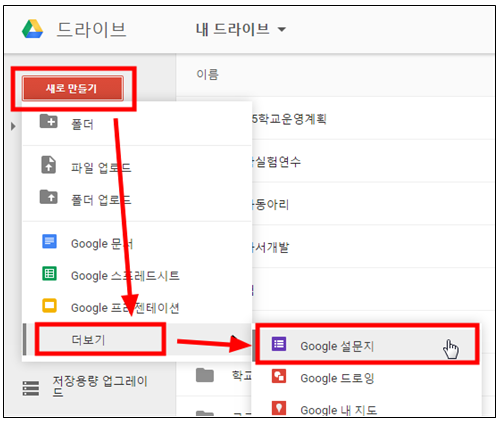Click the yellow Google Slides icon
This screenshot has width=504, height=427.
click(x=49, y=305)
